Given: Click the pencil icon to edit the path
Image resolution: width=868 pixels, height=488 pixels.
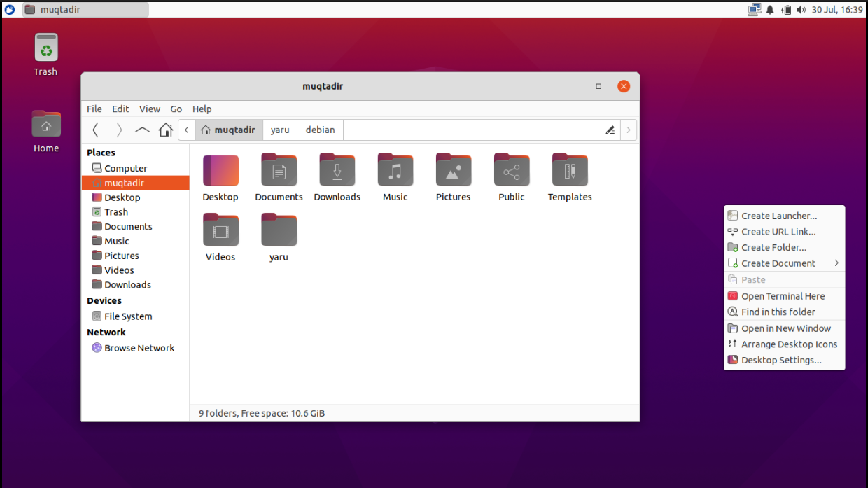Looking at the screenshot, I should pyautogui.click(x=610, y=130).
